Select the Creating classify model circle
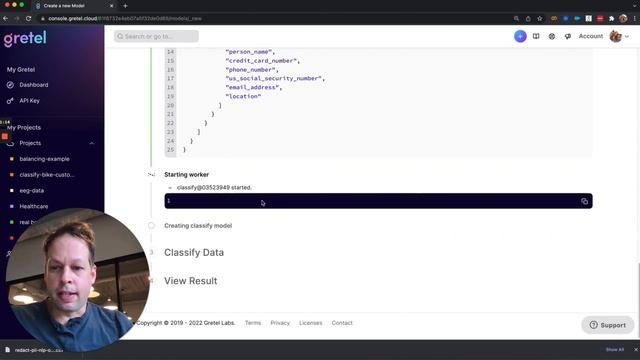Image resolution: width=640 pixels, height=360 pixels. pyautogui.click(x=151, y=225)
